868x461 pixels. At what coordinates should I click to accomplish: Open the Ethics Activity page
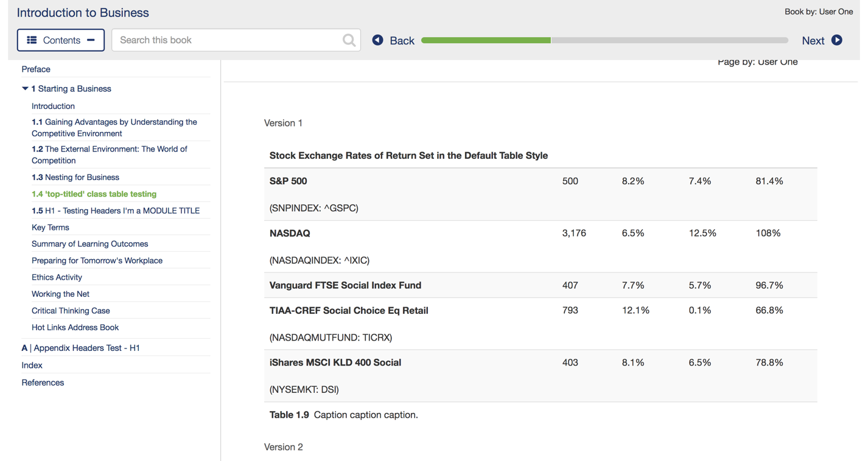(57, 277)
